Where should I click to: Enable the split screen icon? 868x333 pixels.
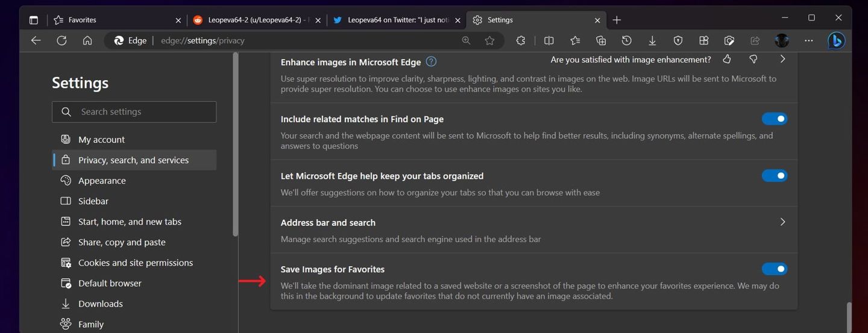click(x=549, y=40)
